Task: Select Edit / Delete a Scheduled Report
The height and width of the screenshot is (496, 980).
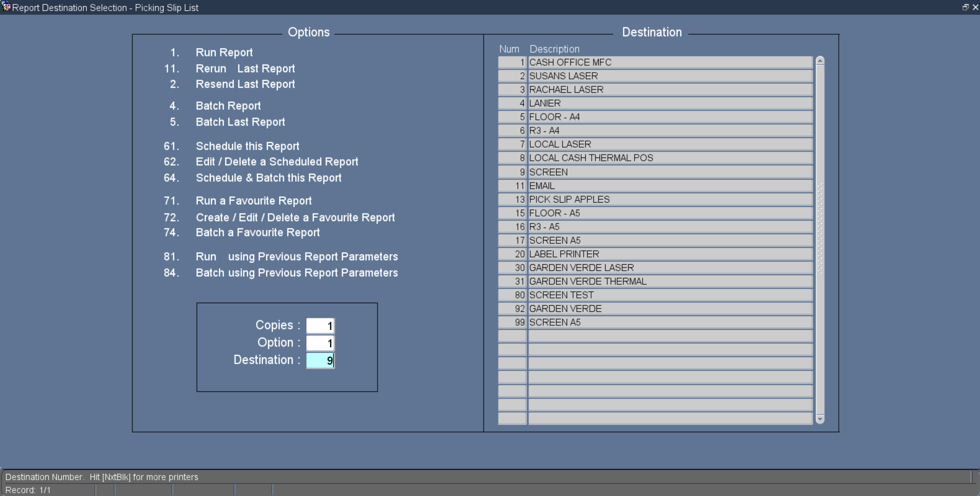Action: pos(277,162)
